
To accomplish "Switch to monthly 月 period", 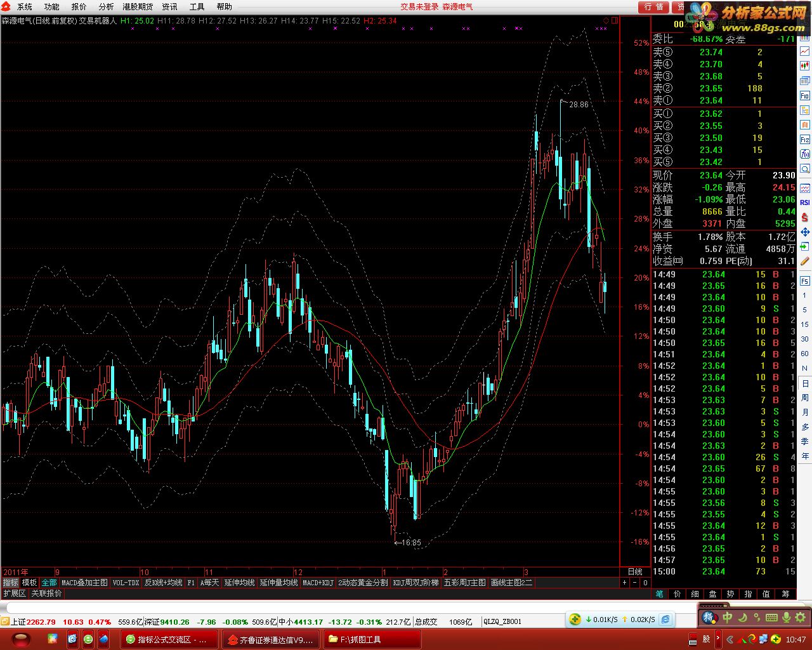I will coord(804,413).
